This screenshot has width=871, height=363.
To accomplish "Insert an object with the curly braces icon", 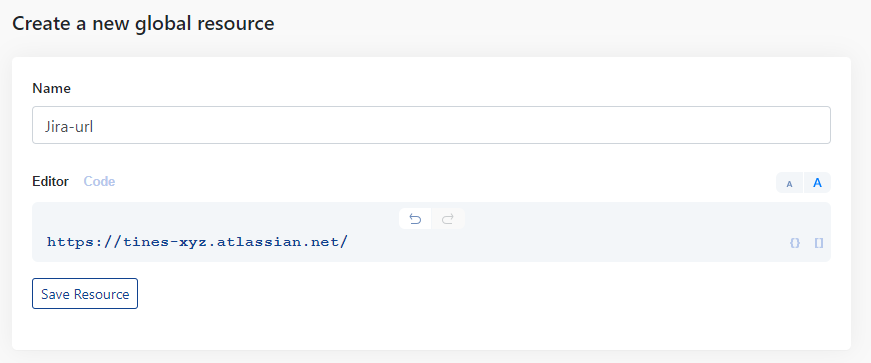I will pos(795,243).
